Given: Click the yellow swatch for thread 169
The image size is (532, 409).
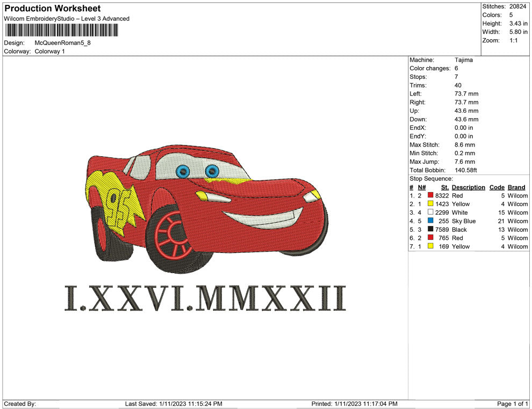Looking at the screenshot, I should pos(430,246).
